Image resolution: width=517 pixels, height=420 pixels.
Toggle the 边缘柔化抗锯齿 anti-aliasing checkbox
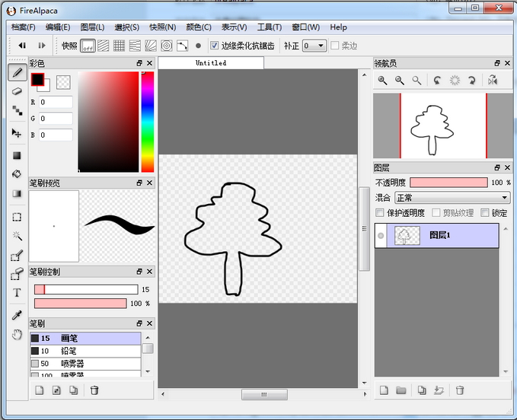214,46
